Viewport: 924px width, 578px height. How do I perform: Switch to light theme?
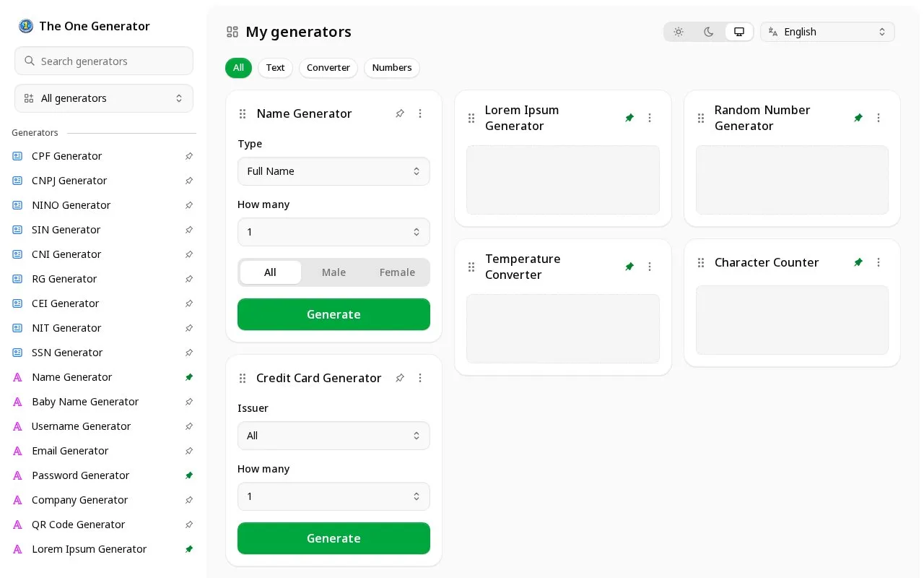(x=679, y=32)
